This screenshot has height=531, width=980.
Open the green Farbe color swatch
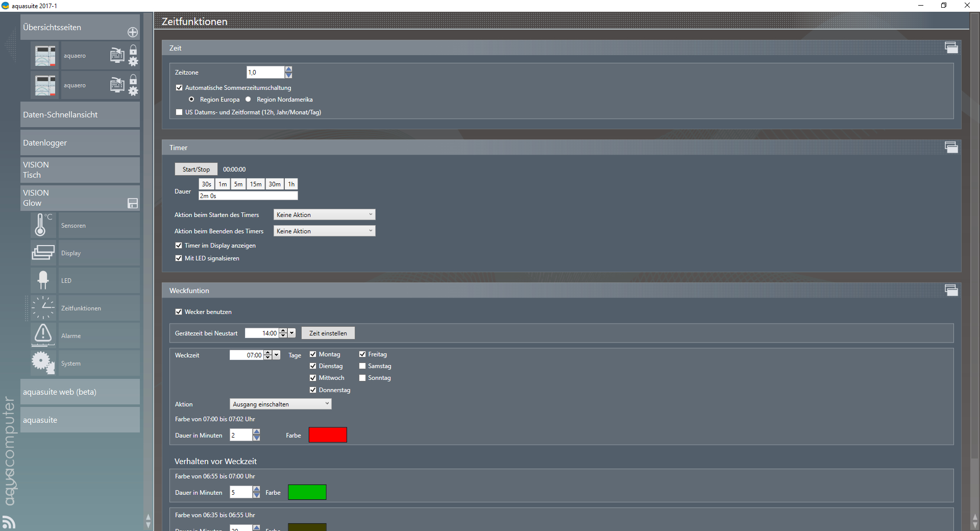tap(307, 492)
